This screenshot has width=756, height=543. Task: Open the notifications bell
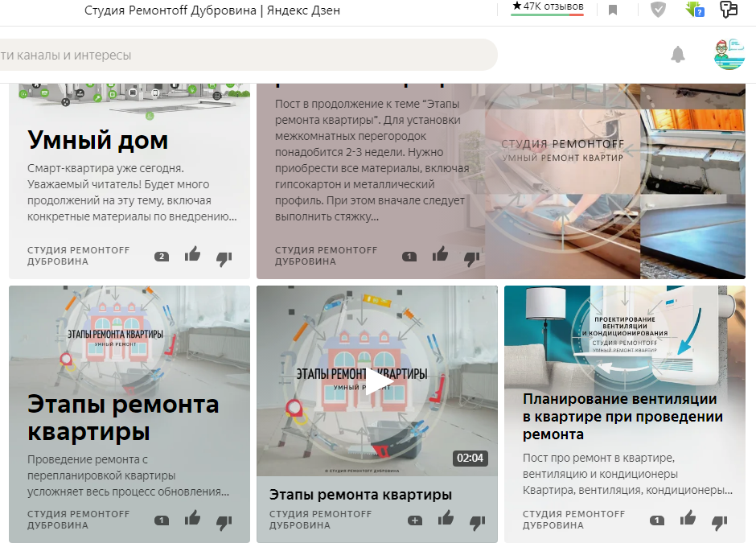[x=678, y=55]
